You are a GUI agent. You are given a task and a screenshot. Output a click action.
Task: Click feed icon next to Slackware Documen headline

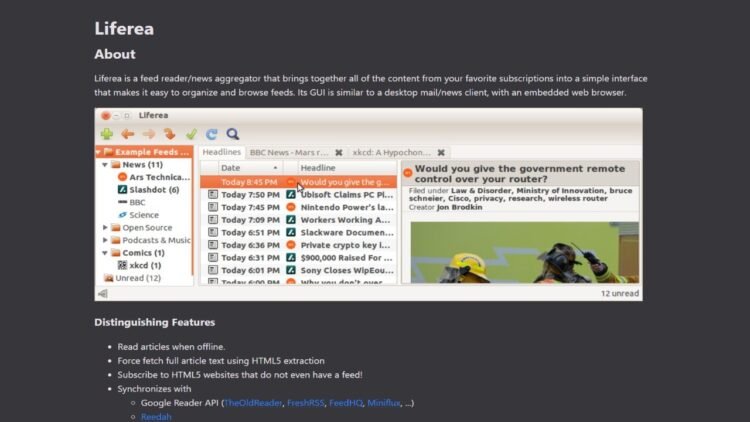pyautogui.click(x=291, y=233)
